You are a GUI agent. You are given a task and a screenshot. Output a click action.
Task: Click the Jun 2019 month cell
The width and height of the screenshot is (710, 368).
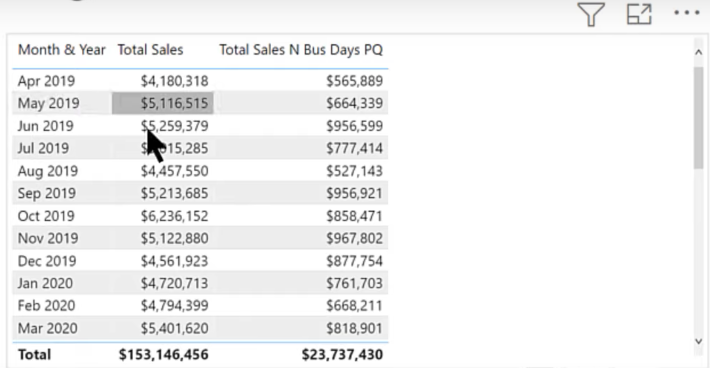click(45, 126)
